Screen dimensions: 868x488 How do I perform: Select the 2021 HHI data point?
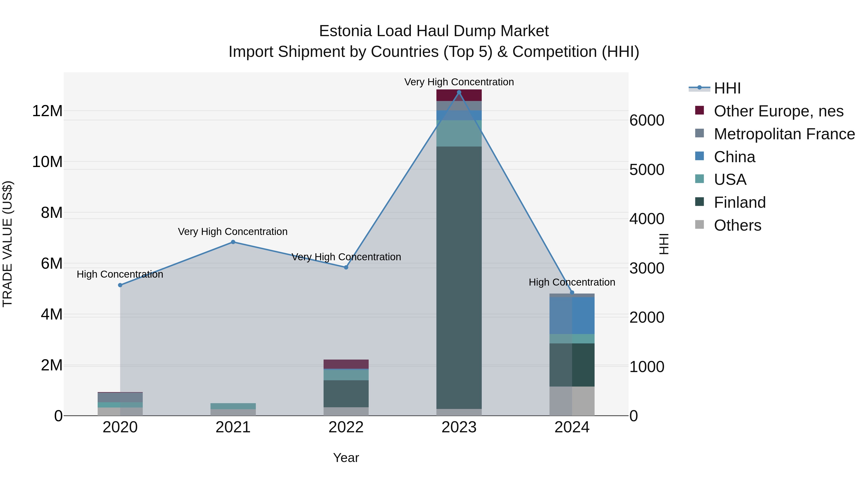pos(233,242)
